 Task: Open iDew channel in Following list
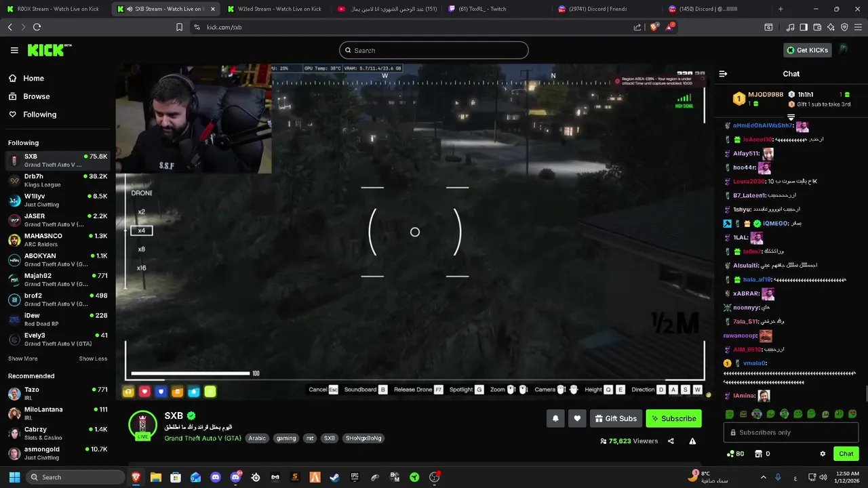point(57,319)
